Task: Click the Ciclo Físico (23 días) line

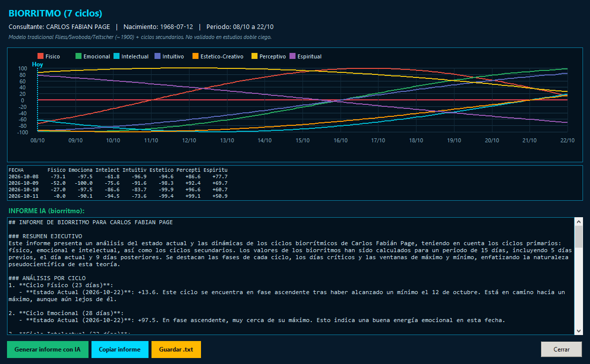Action: click(x=60, y=285)
